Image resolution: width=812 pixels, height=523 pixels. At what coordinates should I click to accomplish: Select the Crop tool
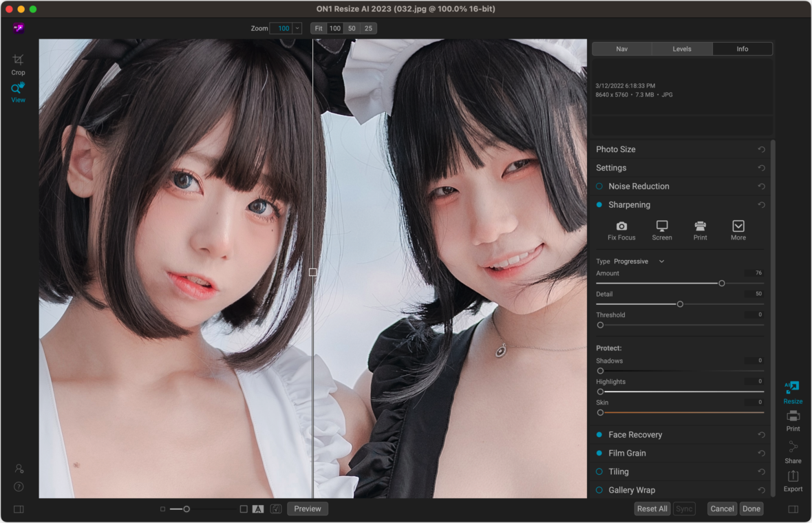[18, 65]
